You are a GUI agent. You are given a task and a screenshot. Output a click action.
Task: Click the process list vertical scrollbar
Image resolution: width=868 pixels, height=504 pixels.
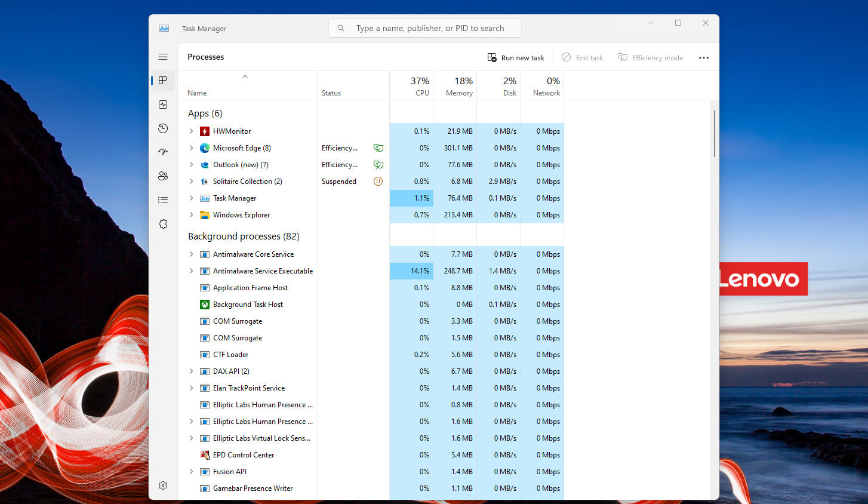point(714,134)
